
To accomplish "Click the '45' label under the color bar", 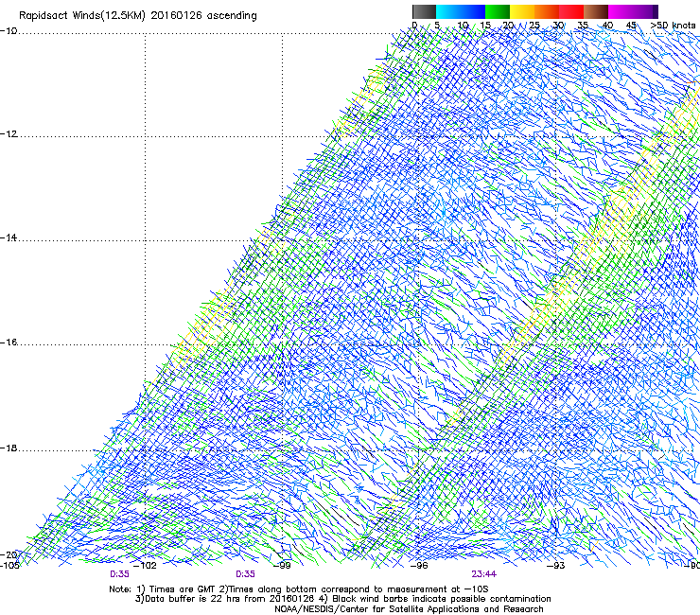I will coord(631,26).
